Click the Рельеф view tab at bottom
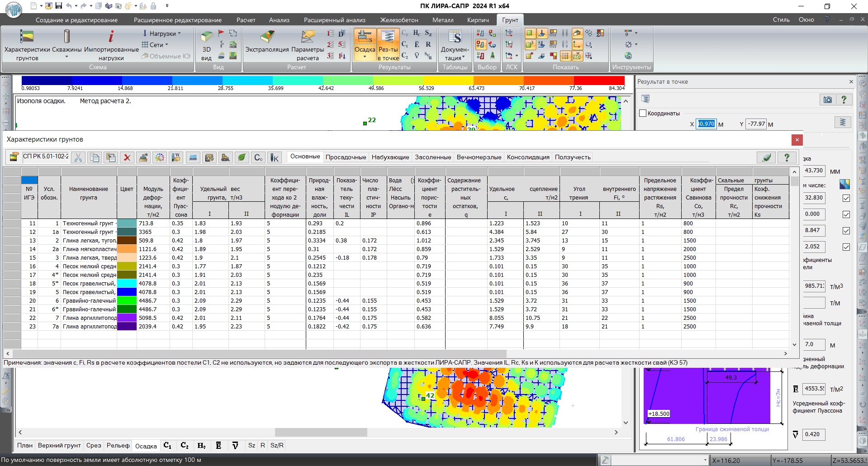 (118, 446)
